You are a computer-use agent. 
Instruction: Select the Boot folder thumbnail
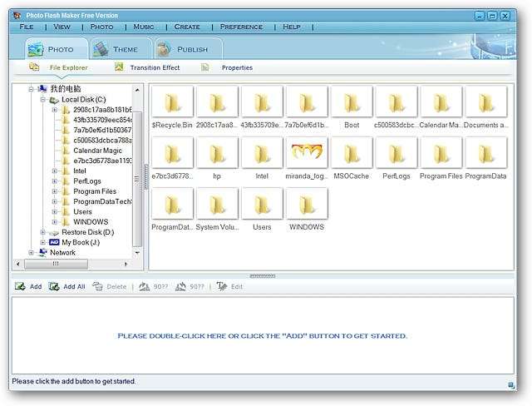click(x=352, y=101)
